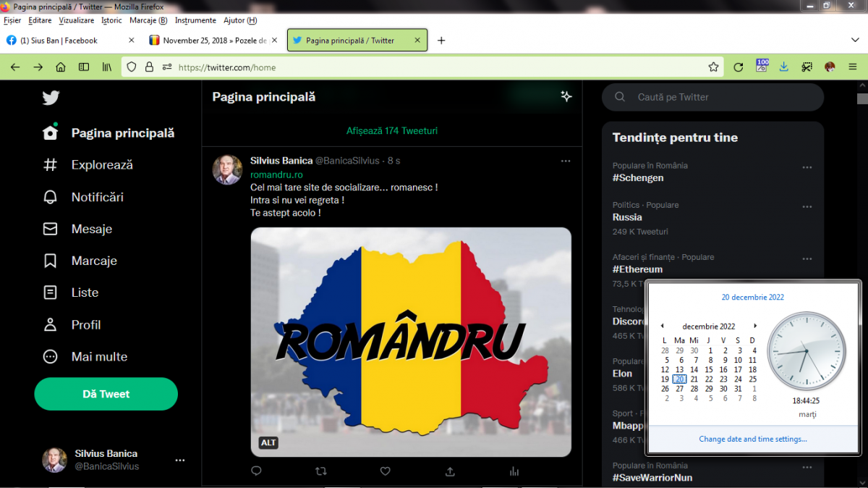Open Notificări from the sidebar

97,197
